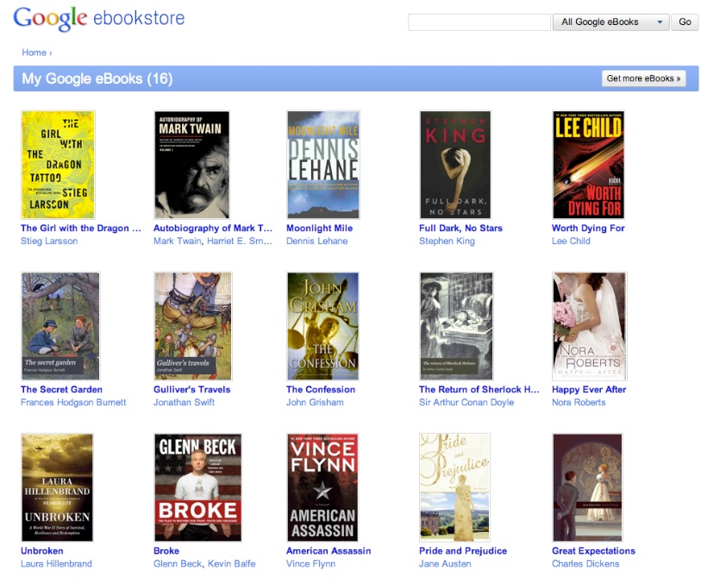Click the Go search button
Screen dimensions: 701x588
[x=685, y=22]
